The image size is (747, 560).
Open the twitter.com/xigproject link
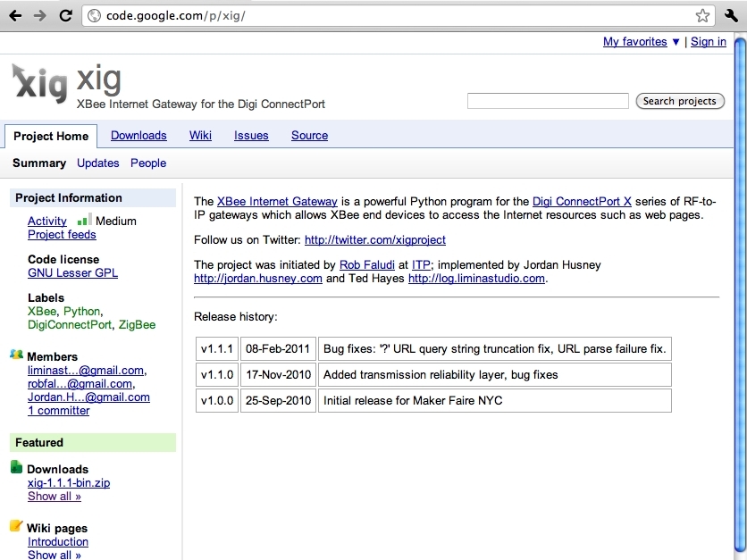(x=375, y=240)
